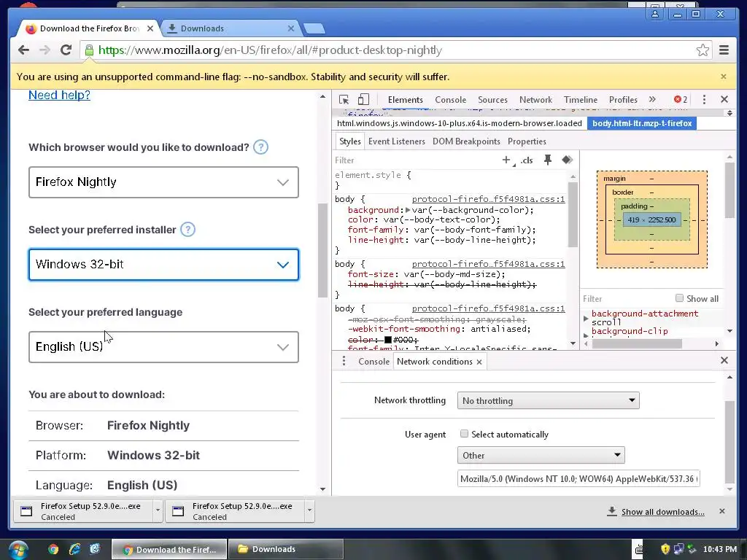Select body.html-ltr.mzp-t-firefox breadcrumb
The width and height of the screenshot is (747, 560).
[642, 123]
